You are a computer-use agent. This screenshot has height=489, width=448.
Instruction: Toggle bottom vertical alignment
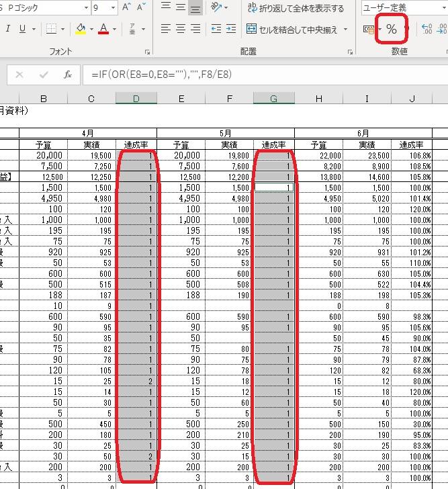coord(195,8)
